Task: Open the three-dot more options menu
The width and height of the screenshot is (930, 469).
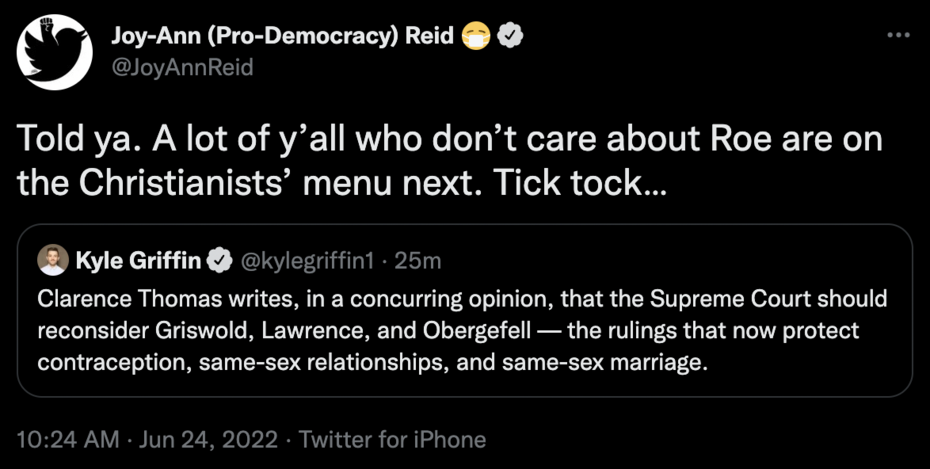Action: click(897, 34)
